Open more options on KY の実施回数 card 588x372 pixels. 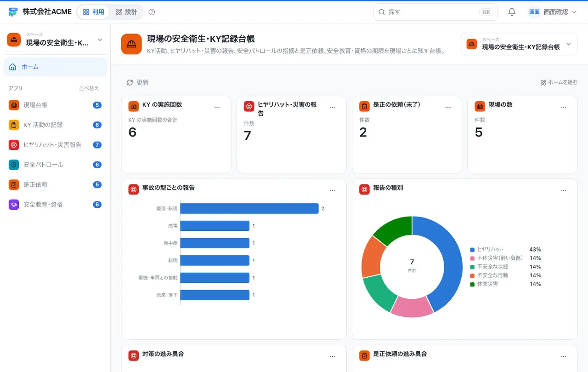[x=217, y=107]
